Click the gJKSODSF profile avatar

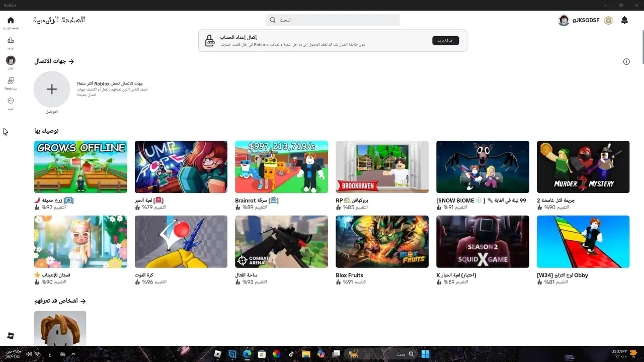[x=563, y=20]
